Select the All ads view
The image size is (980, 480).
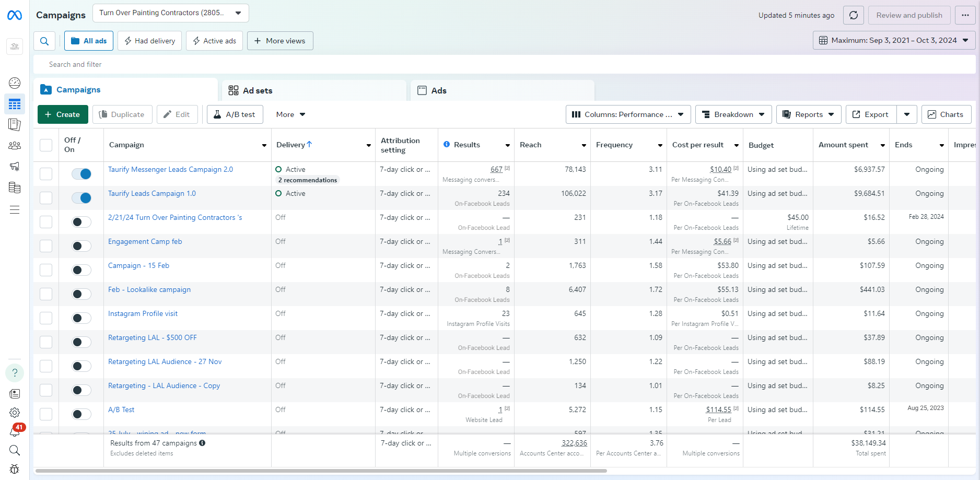(89, 41)
